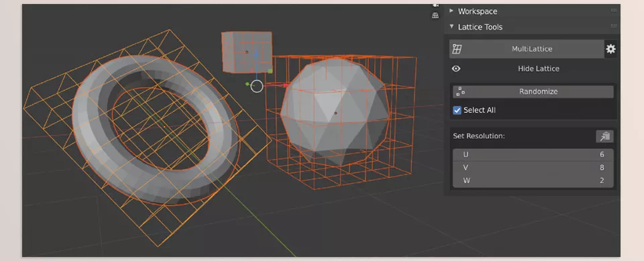Uncheck the Select All checkbox
This screenshot has width=644, height=261.
point(457,110)
